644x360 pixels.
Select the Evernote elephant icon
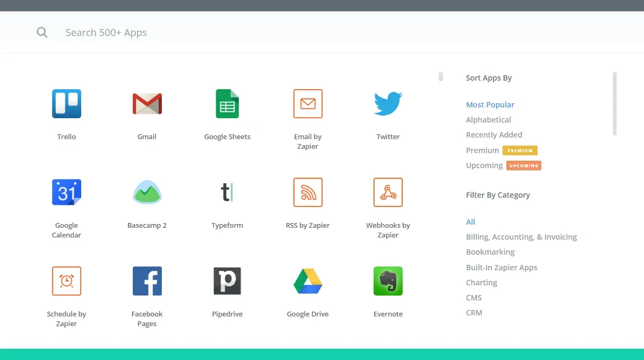tap(388, 281)
